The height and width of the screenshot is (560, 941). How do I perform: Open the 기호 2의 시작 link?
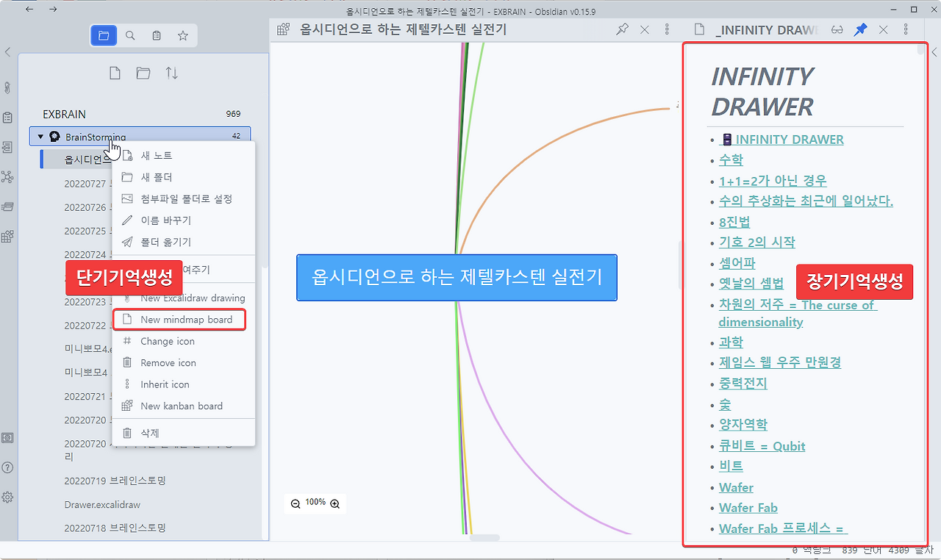point(756,242)
